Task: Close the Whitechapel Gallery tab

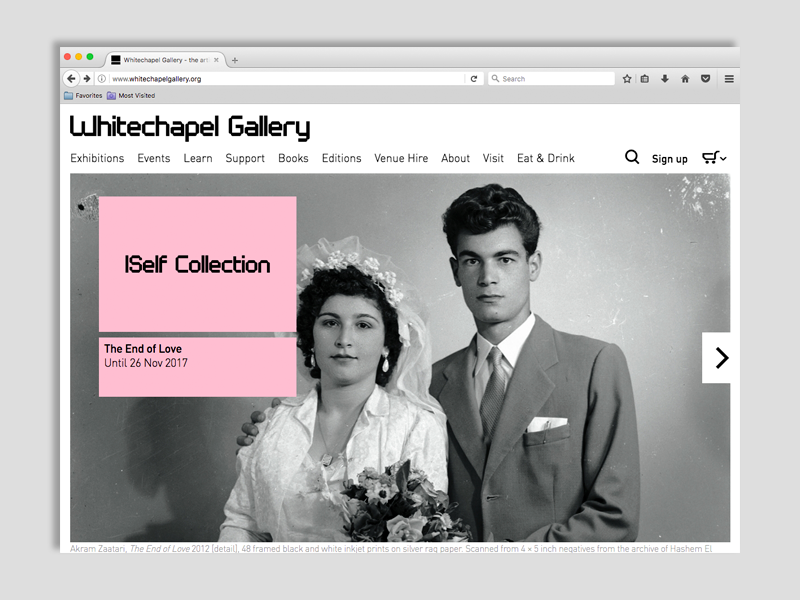Action: coord(216,60)
